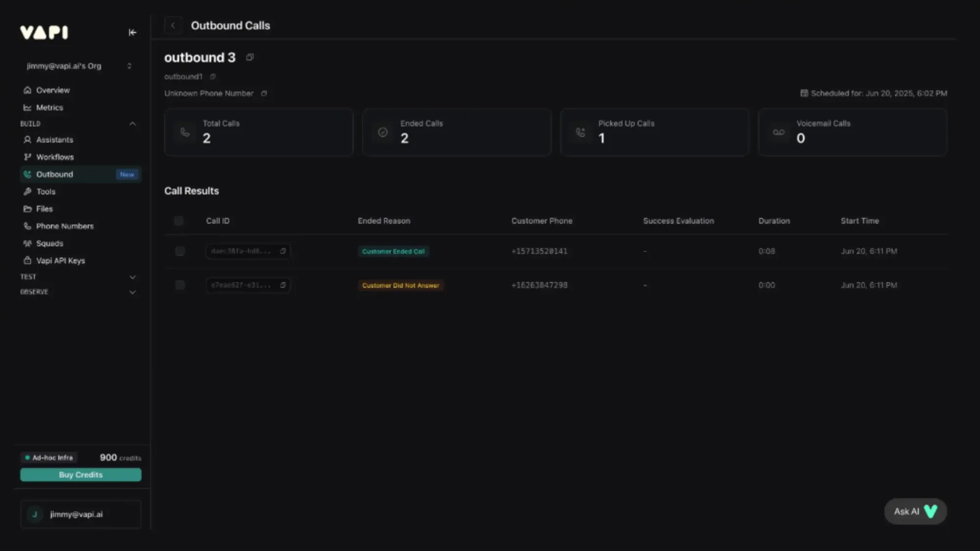This screenshot has width=980, height=551.
Task: Copy the 'outbound 3' campaign name icon
Action: (x=250, y=57)
